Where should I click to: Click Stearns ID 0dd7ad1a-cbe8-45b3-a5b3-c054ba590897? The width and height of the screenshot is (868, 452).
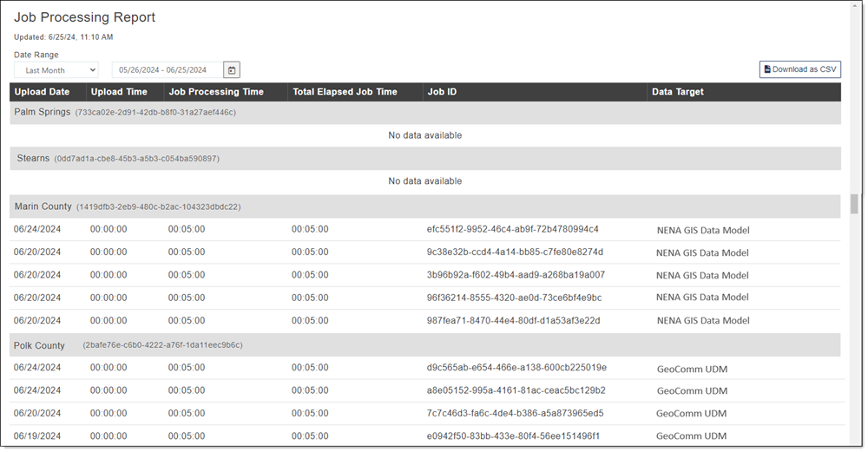[x=137, y=159]
